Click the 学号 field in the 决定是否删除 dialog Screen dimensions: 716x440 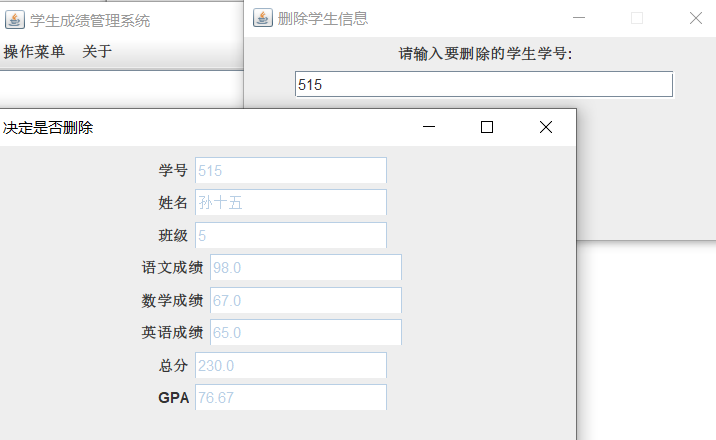[291, 171]
